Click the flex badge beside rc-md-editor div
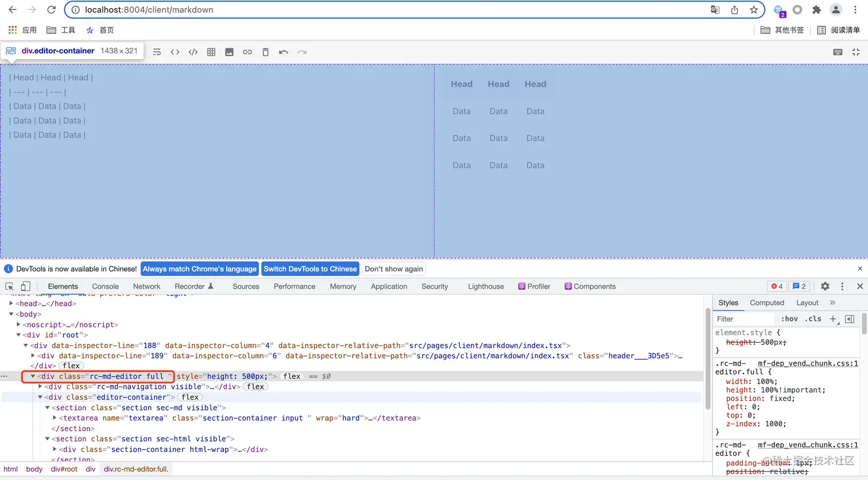 (x=292, y=377)
